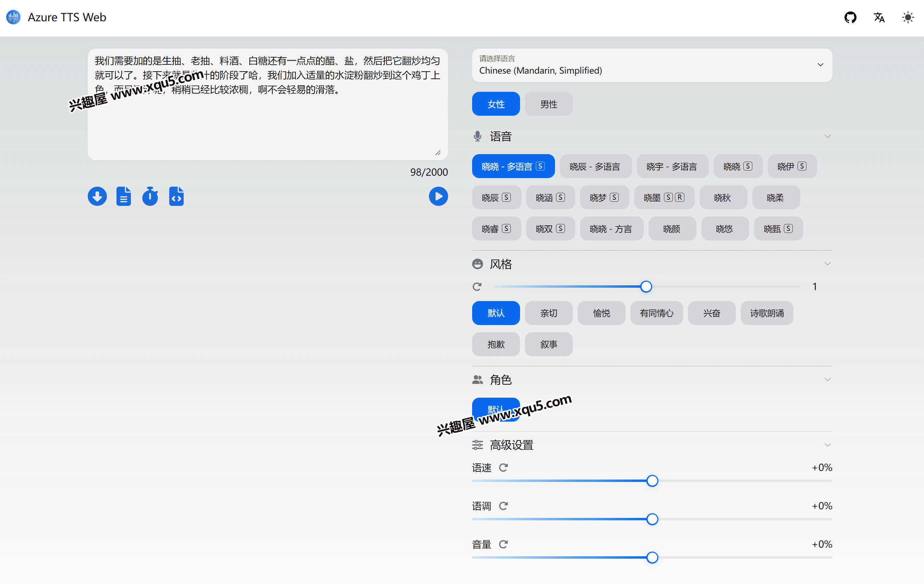924x584 pixels.
Task: Reset the 语调 pitch value
Action: [503, 506]
